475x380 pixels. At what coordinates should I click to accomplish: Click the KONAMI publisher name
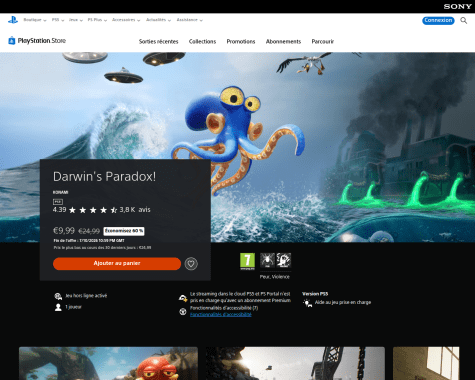click(60, 192)
